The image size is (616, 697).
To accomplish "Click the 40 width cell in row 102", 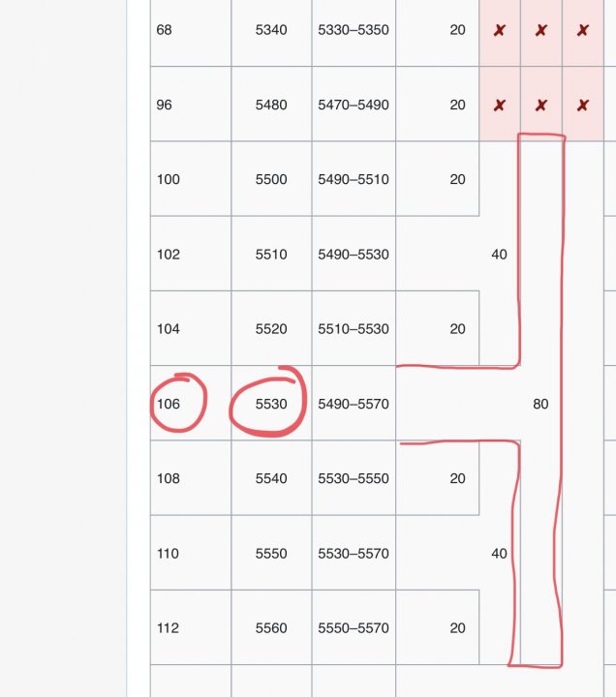I will click(x=499, y=255).
